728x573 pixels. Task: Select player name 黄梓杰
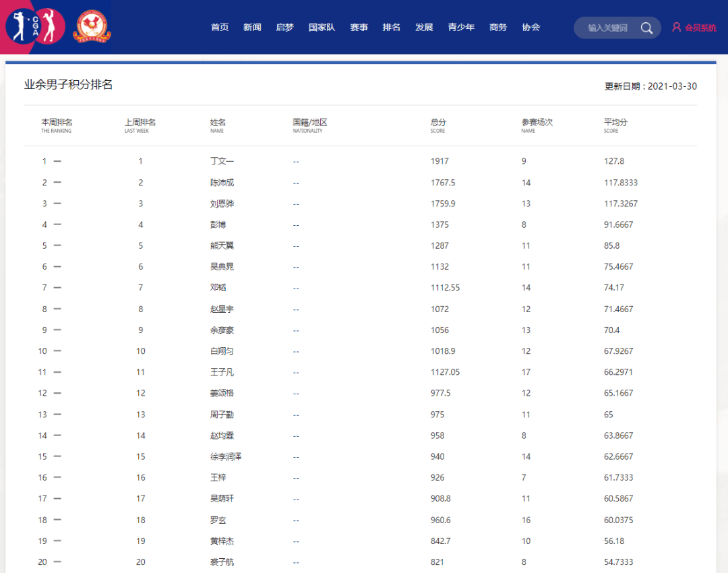click(222, 541)
